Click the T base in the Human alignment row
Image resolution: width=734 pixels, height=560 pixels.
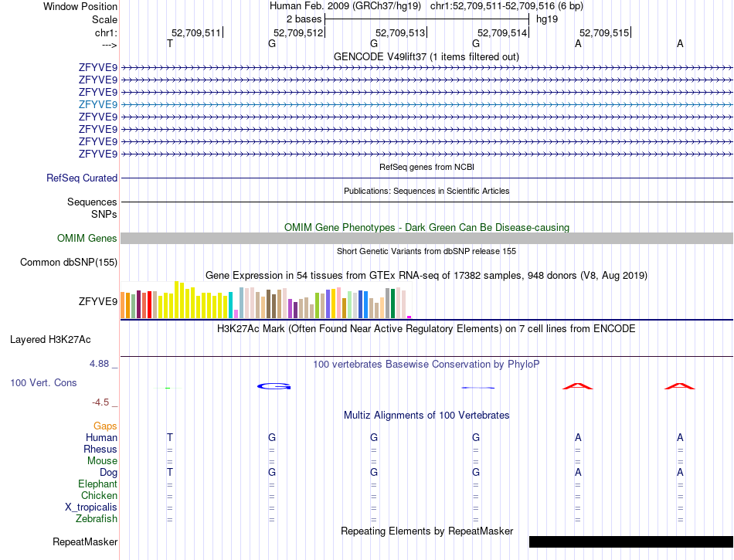(x=170, y=437)
